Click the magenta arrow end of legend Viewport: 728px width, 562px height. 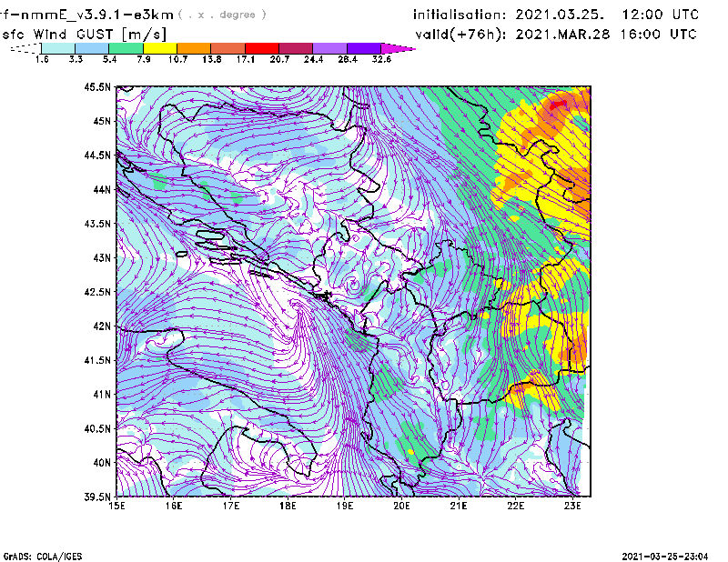pyautogui.click(x=398, y=48)
